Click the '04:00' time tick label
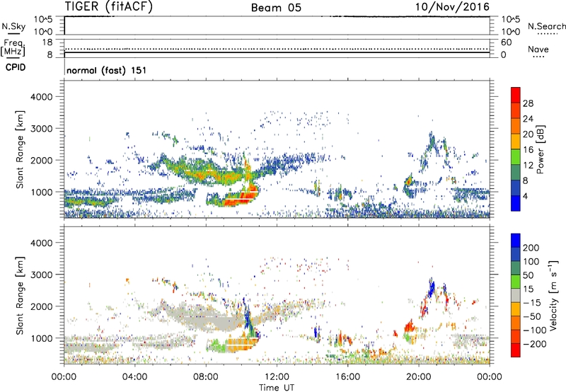Image resolution: width=566 pixels, height=392 pixels. 135,377
